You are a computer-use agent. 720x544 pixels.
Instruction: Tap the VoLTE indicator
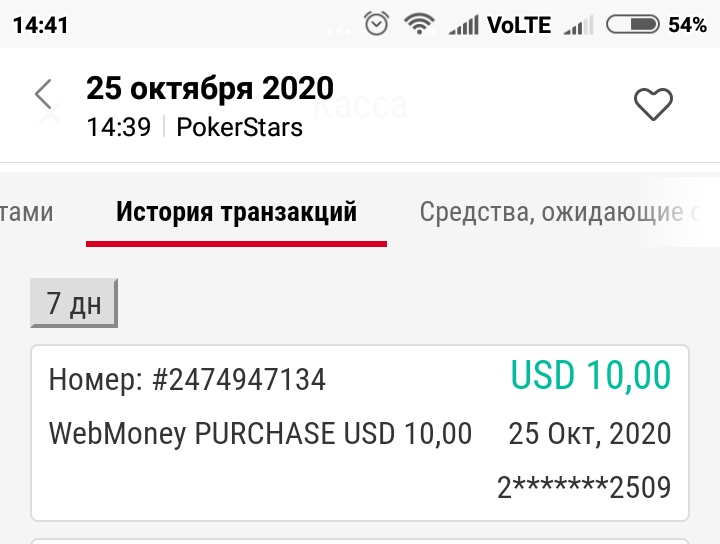[x=519, y=25]
